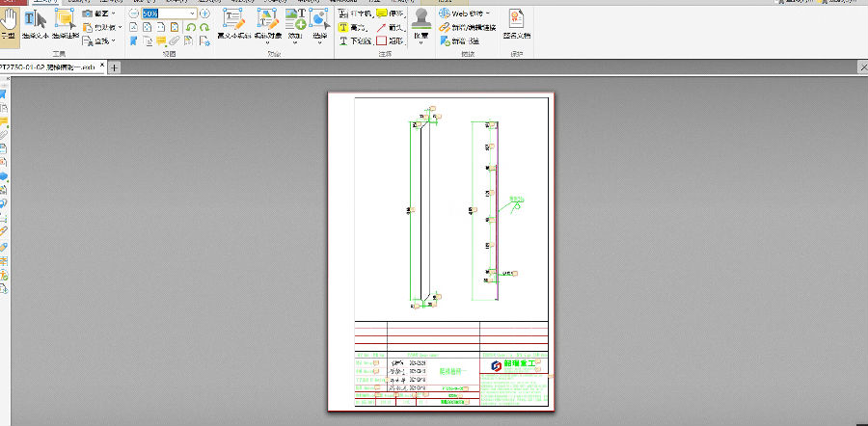
Task: Open the Stamp tool
Action: click(420, 19)
